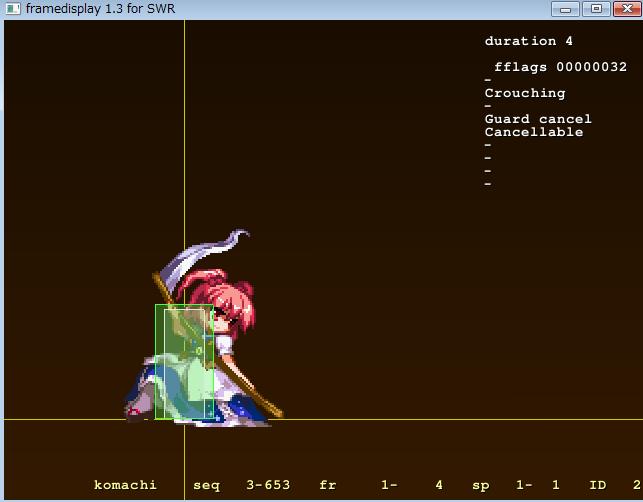
Task: Maximize the framedisplay window
Action: [x=596, y=9]
